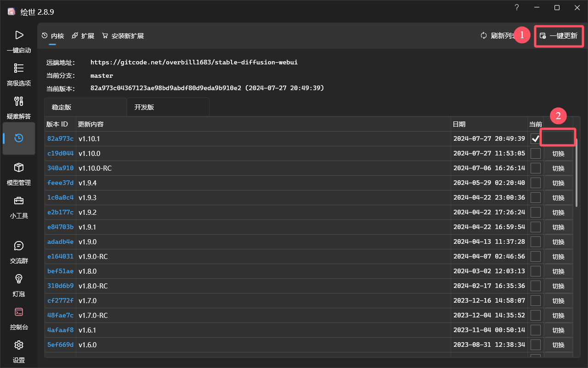Open 疑难解答 troubleshooting tools icon

click(x=19, y=101)
